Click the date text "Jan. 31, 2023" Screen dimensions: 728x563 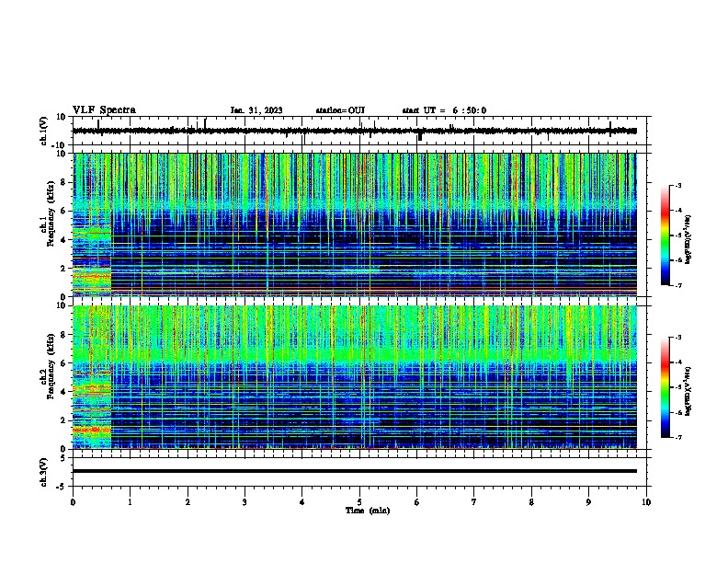pos(256,110)
